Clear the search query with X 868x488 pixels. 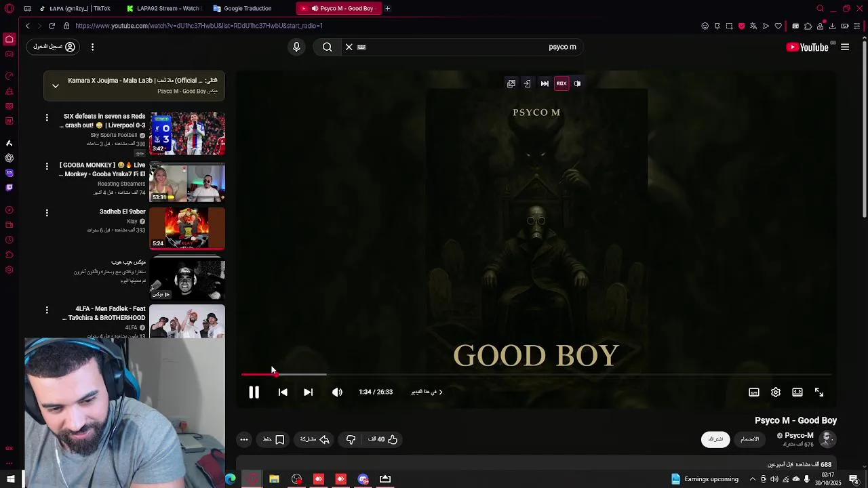coord(349,47)
